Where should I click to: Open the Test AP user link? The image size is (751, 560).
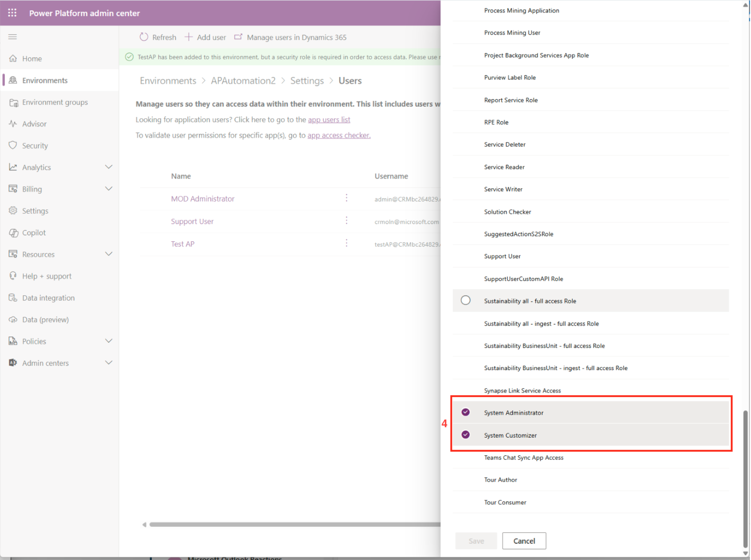point(183,244)
